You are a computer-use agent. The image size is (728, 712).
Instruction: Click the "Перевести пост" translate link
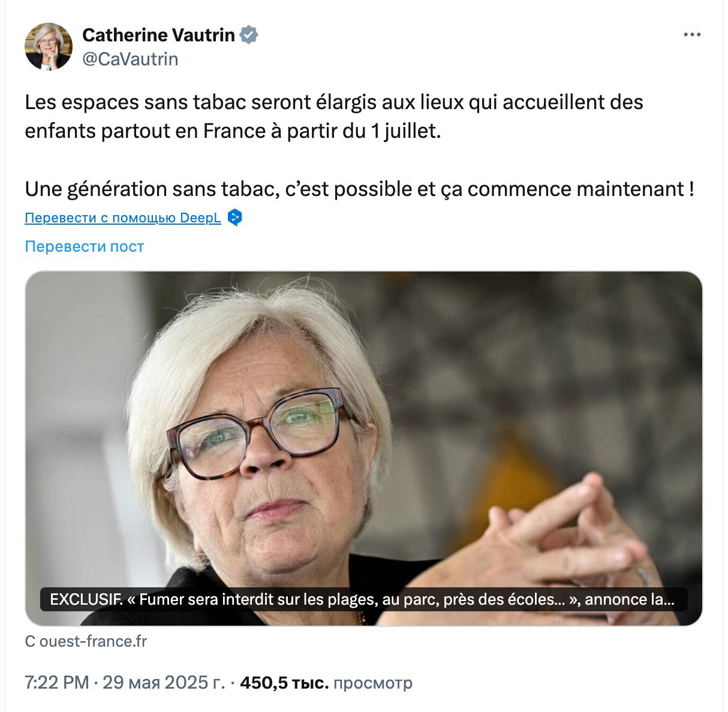click(85, 246)
